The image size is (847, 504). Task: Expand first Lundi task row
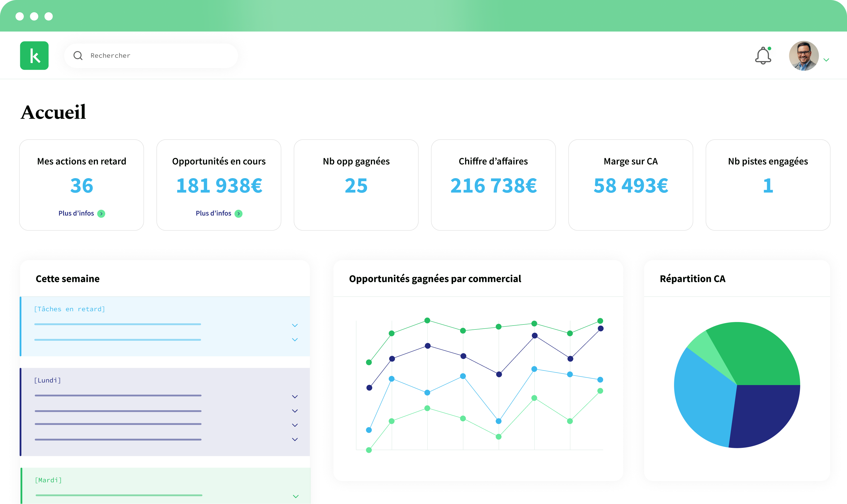[295, 397]
